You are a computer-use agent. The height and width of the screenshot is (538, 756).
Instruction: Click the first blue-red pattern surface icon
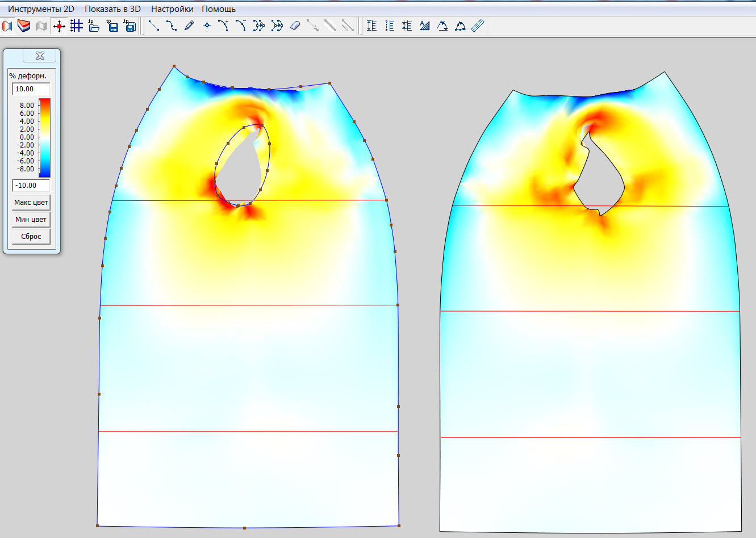click(7, 26)
